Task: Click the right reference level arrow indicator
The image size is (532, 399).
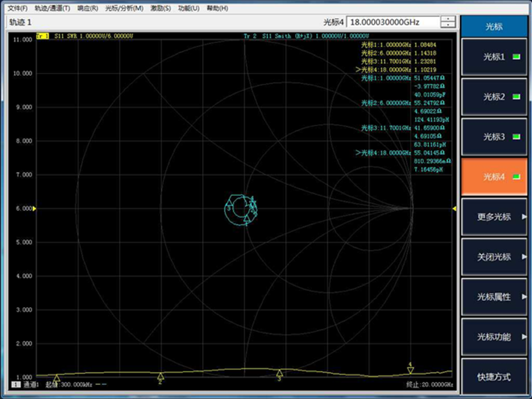Action: pyautogui.click(x=454, y=209)
